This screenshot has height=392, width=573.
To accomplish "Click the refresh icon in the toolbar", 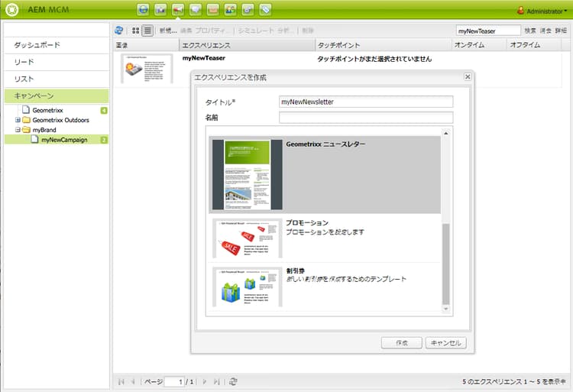I will pos(118,31).
